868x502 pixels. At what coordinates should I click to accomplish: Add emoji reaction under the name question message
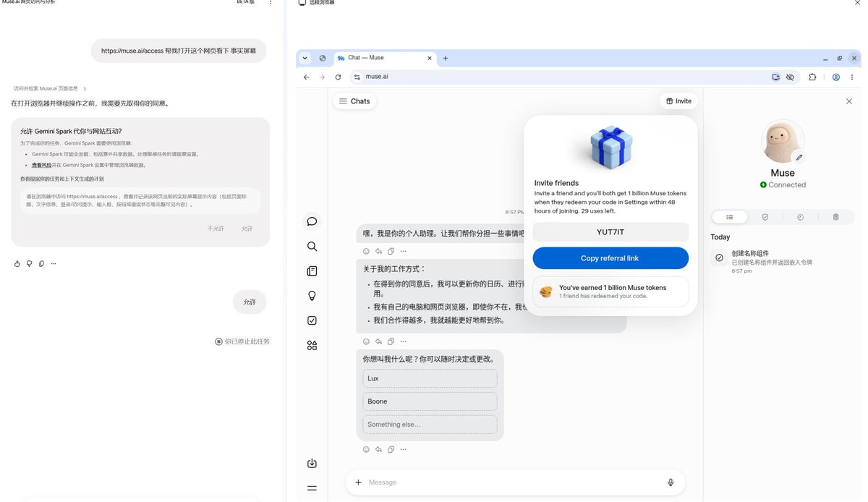click(366, 449)
